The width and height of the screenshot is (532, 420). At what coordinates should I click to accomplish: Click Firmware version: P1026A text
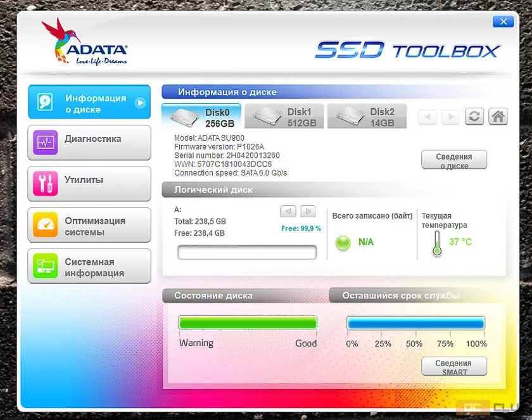click(219, 147)
